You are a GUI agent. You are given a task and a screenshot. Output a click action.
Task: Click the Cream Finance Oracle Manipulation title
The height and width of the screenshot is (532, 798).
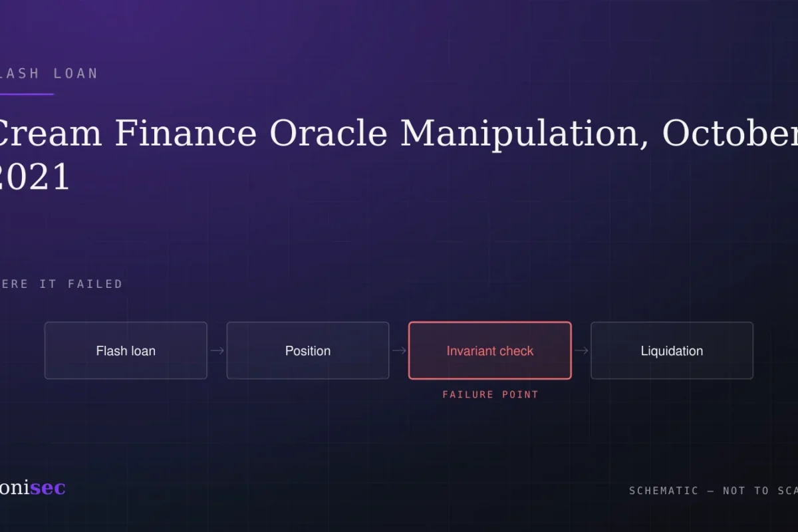click(398, 155)
